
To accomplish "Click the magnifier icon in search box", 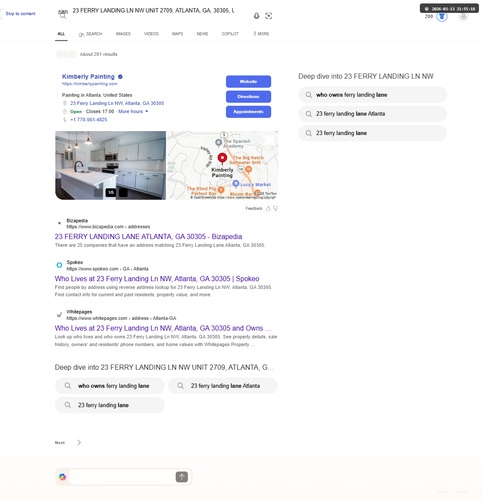I will [x=63, y=16].
